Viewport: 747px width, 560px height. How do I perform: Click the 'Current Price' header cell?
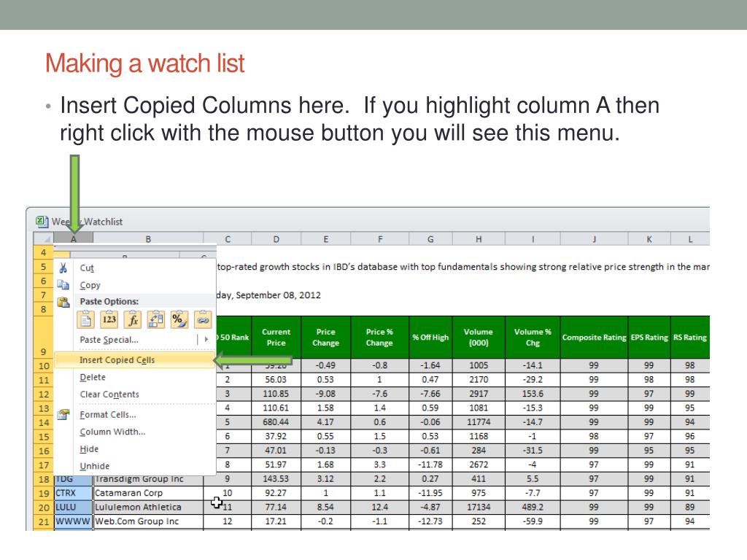coord(276,337)
